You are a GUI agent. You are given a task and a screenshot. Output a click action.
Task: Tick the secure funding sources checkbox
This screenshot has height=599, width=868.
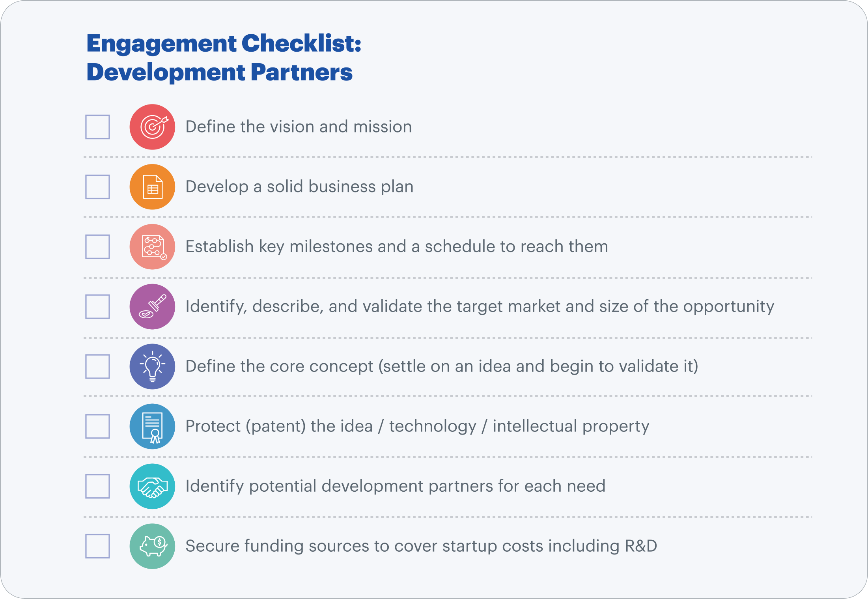coord(97,547)
